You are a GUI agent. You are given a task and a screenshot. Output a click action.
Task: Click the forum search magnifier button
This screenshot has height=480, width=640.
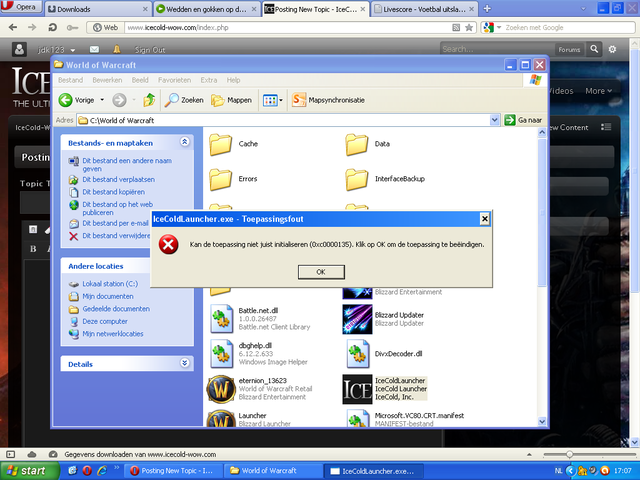[x=594, y=49]
